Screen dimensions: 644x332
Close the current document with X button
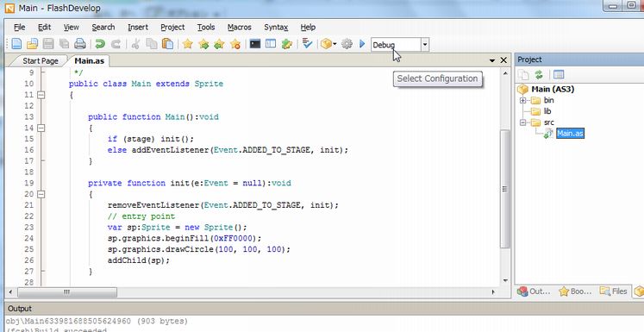point(504,60)
